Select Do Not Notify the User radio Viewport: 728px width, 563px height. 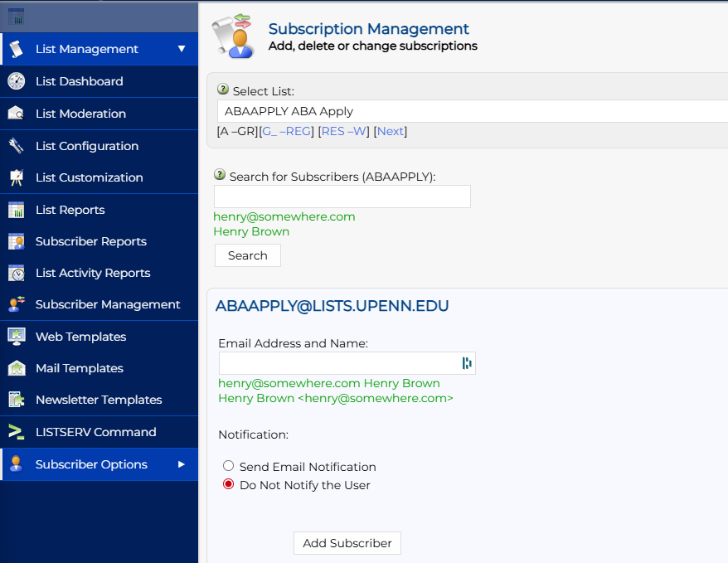tap(228, 484)
